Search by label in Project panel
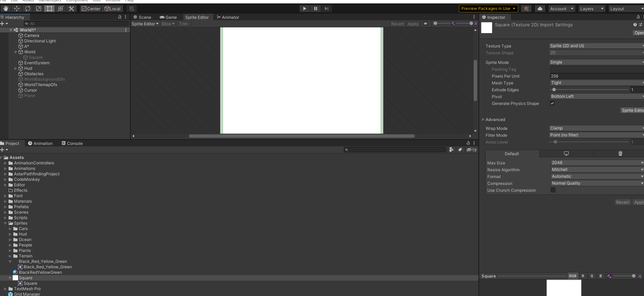Image resolution: width=644 pixels, height=296 pixels. (x=460, y=150)
